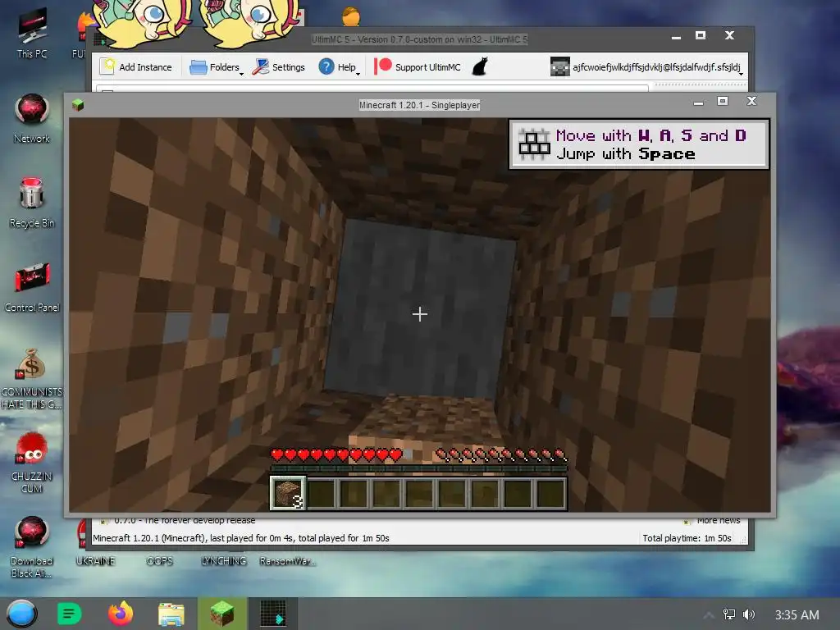The width and height of the screenshot is (840, 630).
Task: Select the LYNCHING desktop shortcut label
Action: click(224, 561)
